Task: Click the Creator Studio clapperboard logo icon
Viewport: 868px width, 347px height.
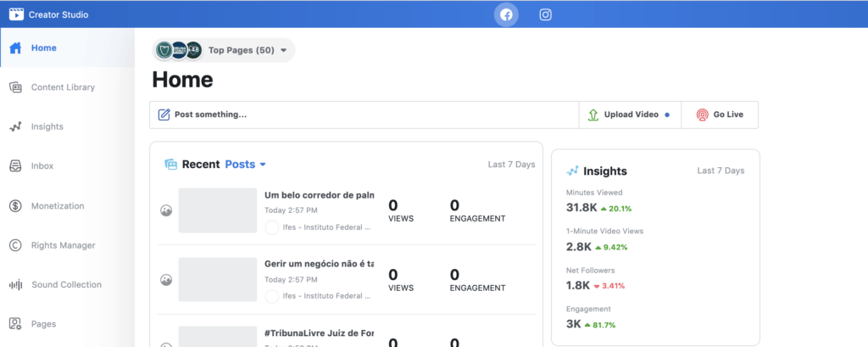Action: coord(16,14)
